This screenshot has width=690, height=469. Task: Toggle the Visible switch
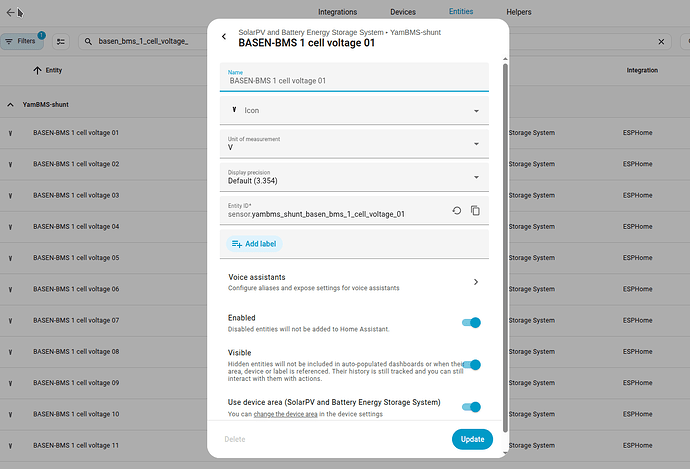click(471, 365)
